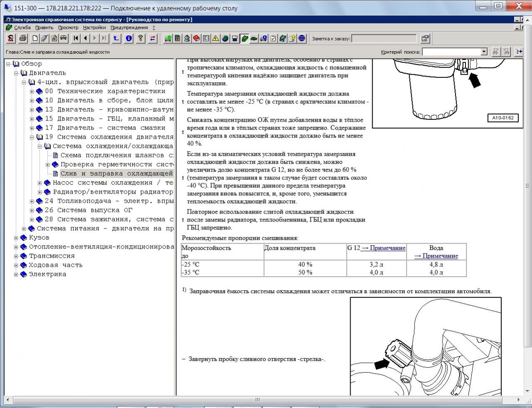The height and width of the screenshot is (408, 532).
Task: Collapse '19 Система охлаждения двигателя' node
Action: point(32,137)
